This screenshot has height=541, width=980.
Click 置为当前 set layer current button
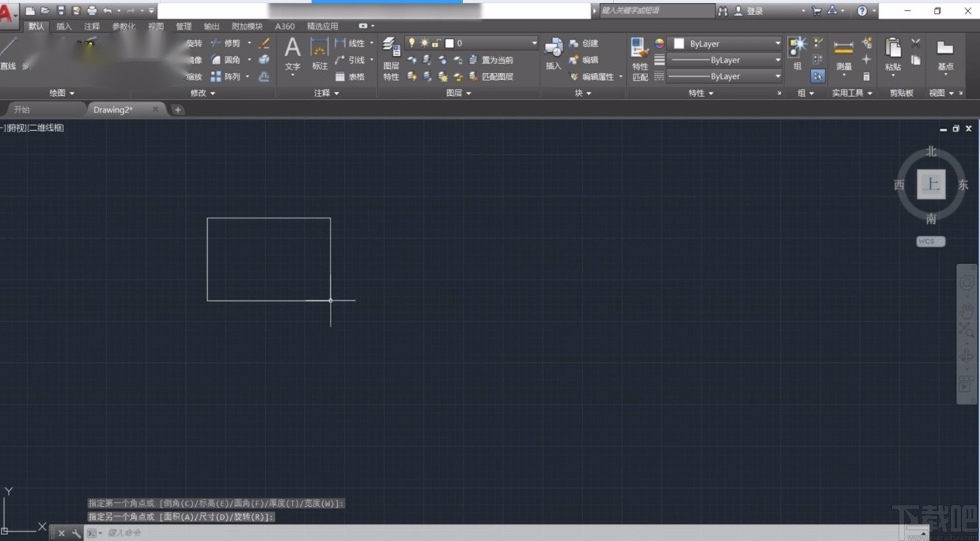click(491, 60)
